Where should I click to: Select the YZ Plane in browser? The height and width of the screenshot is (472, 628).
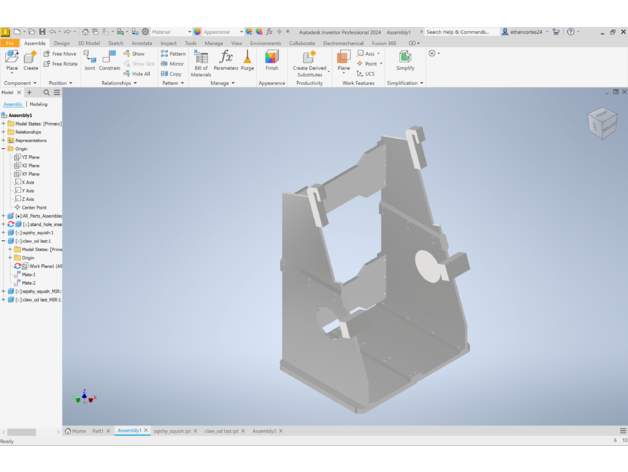(30, 157)
